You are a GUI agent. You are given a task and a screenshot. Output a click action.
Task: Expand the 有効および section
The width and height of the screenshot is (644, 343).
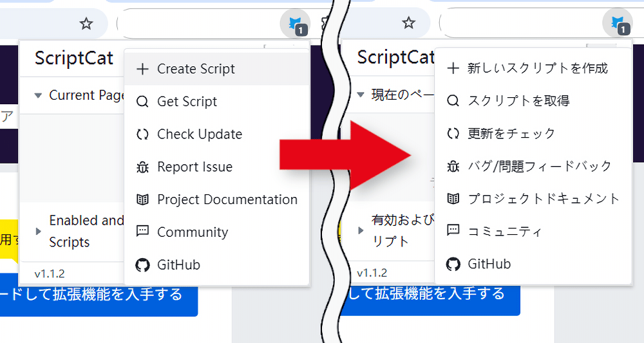(361, 230)
